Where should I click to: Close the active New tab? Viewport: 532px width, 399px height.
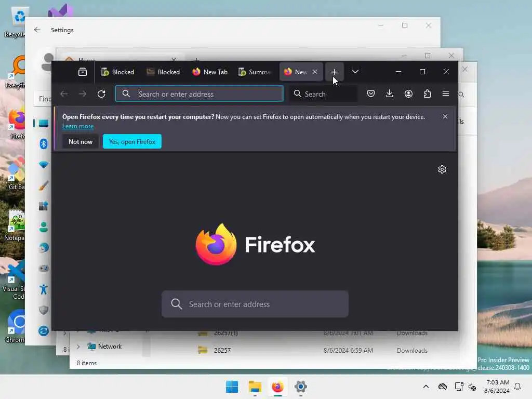click(x=315, y=72)
